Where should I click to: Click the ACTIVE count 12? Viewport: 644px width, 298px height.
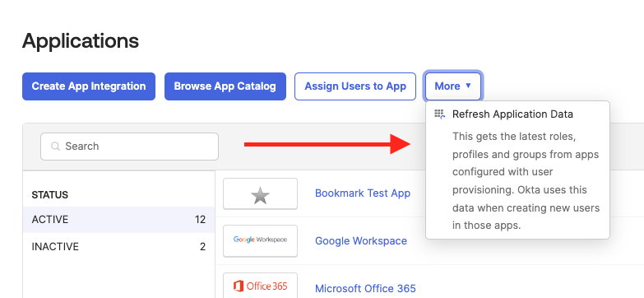pyautogui.click(x=200, y=220)
